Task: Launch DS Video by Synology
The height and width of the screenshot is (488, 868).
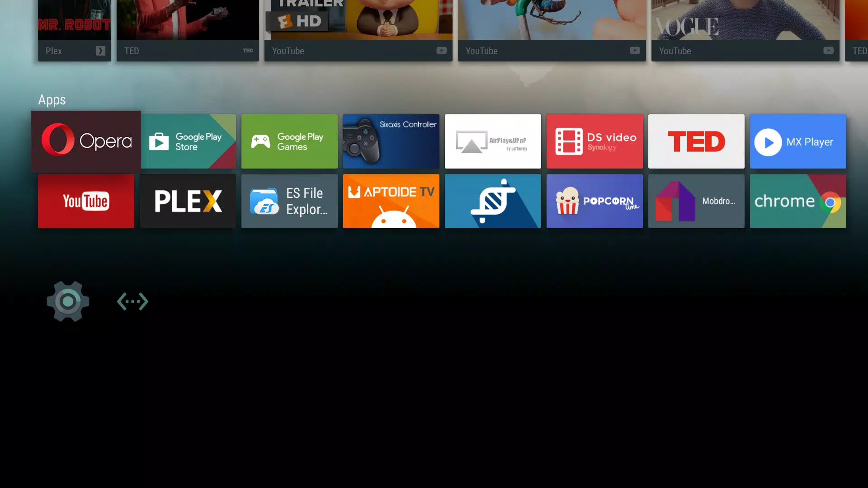Action: pos(594,141)
